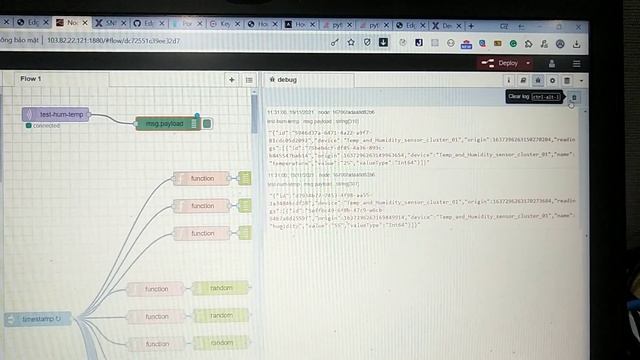The height and width of the screenshot is (360, 640).
Task: Add a new flow with the plus button
Action: 231,80
